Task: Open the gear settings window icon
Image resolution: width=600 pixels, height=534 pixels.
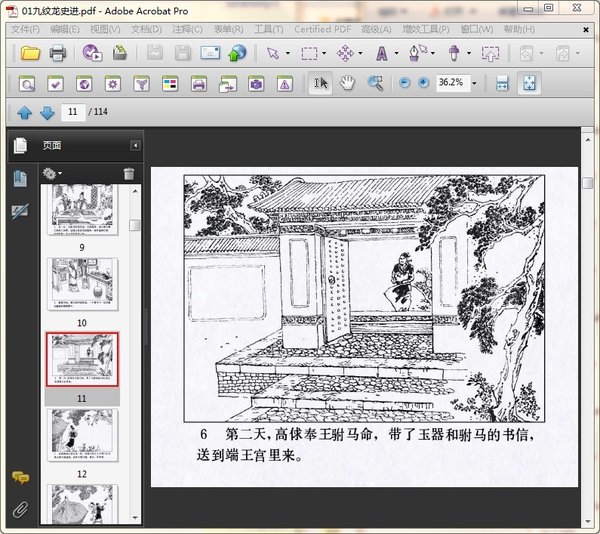Action: coord(113,83)
